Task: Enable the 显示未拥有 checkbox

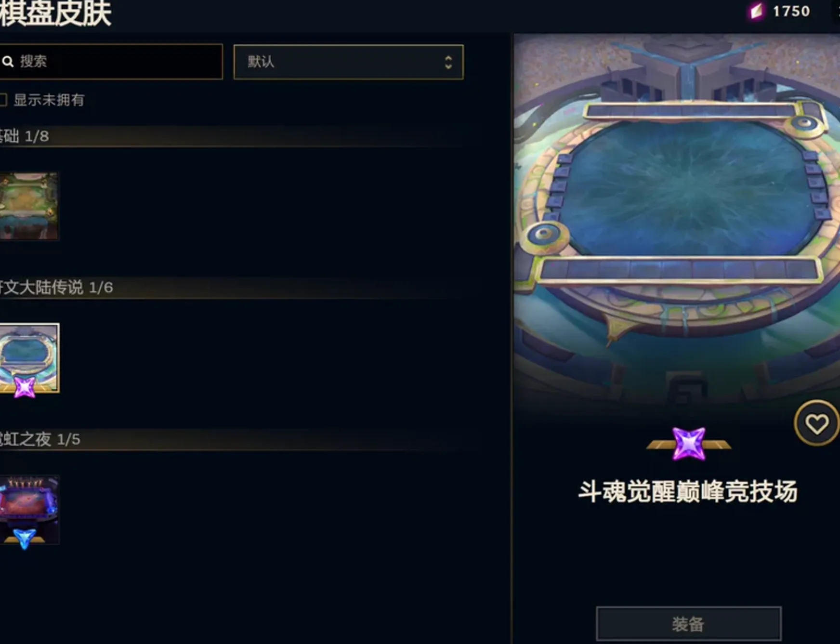Action: [x=3, y=100]
